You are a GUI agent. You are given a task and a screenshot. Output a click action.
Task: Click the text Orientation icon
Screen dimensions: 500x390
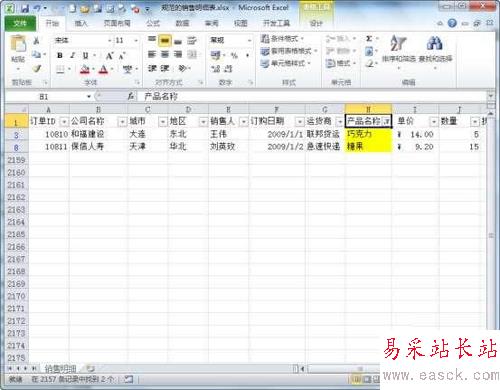(x=183, y=69)
